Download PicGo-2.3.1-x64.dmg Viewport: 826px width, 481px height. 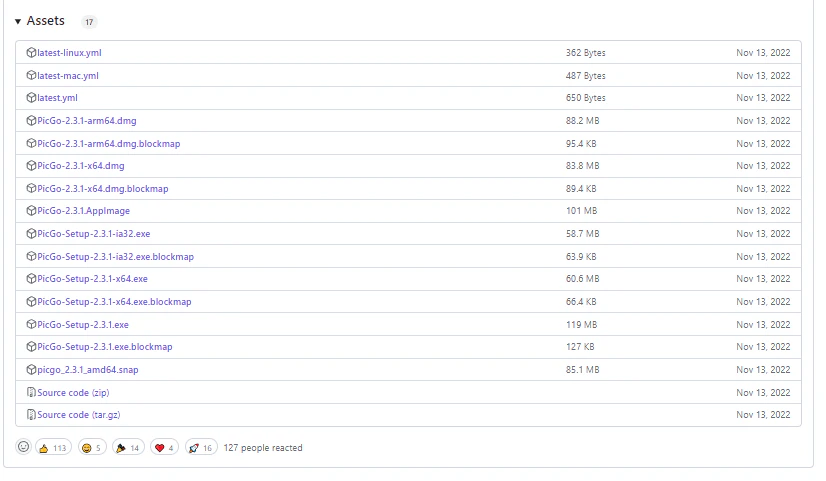coord(81,166)
